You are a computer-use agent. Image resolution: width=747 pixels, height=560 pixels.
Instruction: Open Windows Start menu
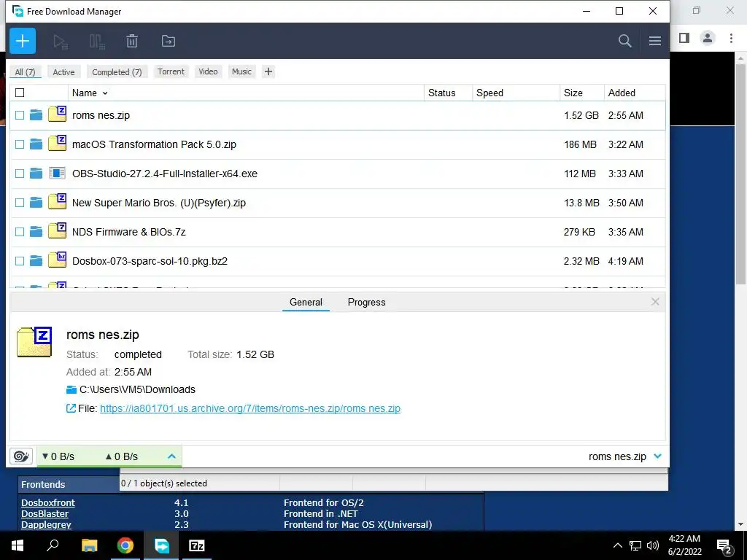click(x=18, y=545)
